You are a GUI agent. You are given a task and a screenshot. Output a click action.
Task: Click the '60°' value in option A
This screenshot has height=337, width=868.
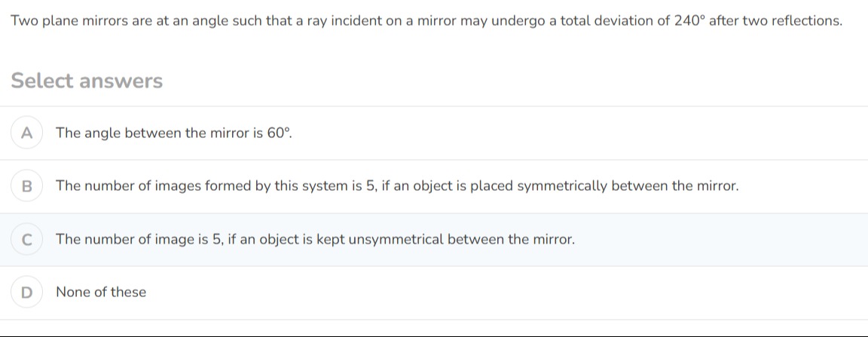[280, 133]
